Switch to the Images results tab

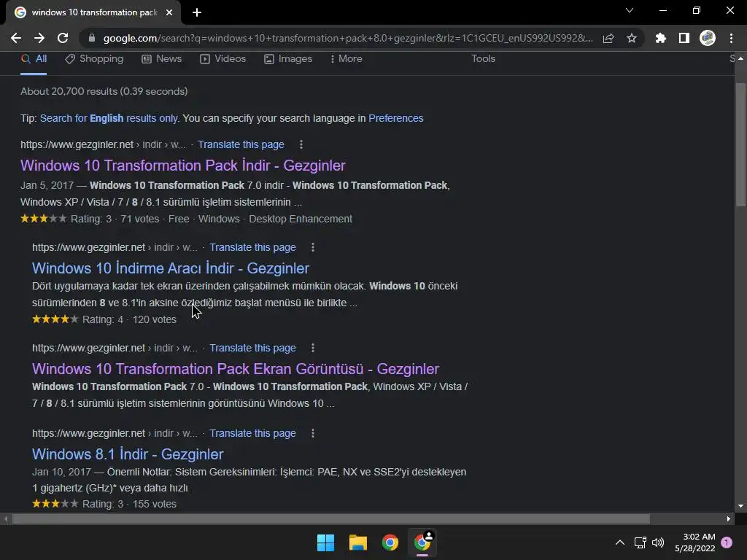288,59
